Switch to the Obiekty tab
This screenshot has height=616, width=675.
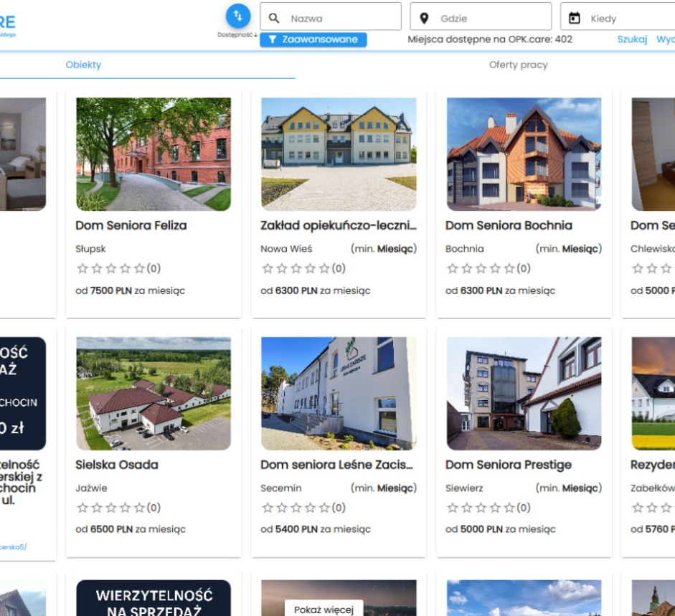[x=83, y=65]
